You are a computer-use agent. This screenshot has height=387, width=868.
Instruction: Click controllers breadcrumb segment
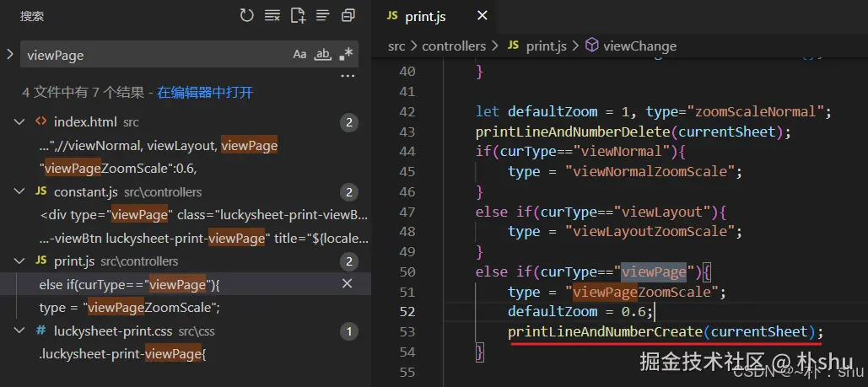point(454,46)
